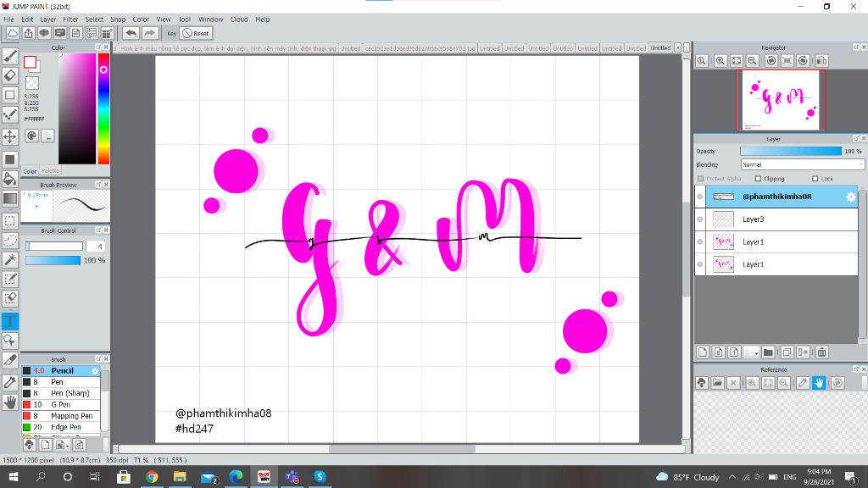868x488 pixels.
Task: Add a layer folder
Action: pyautogui.click(x=768, y=352)
